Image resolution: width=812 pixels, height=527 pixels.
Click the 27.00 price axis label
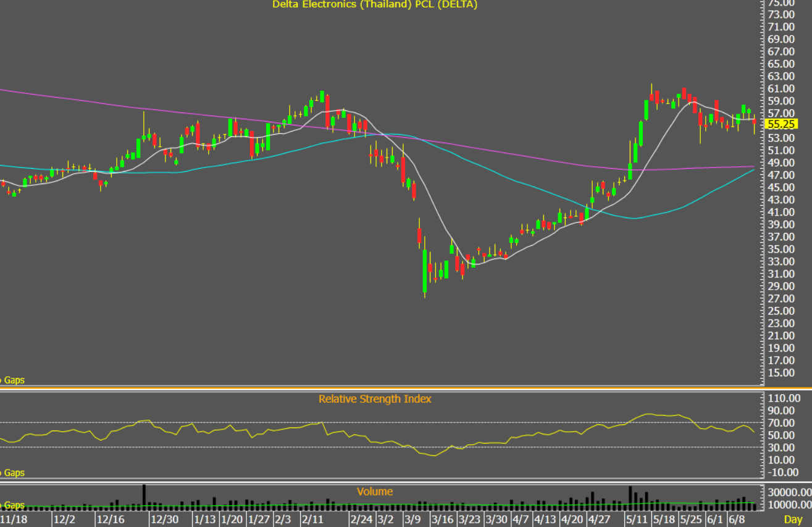tap(781, 299)
